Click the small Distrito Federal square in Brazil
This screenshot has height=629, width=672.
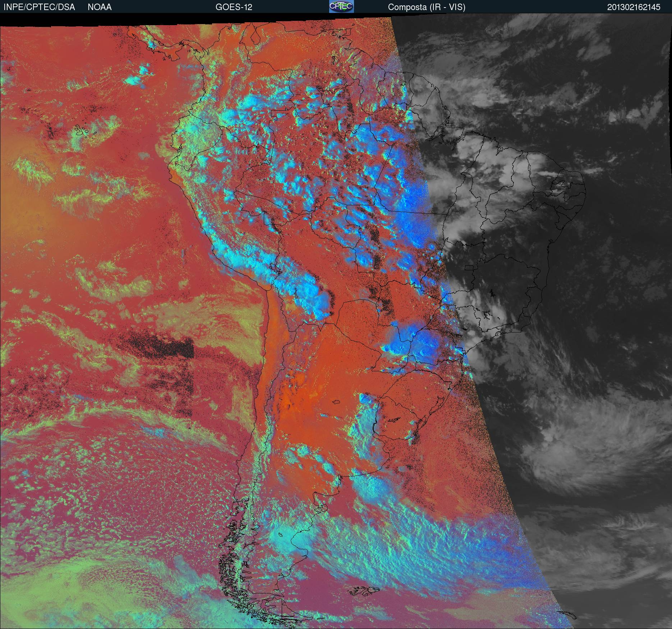(469, 267)
